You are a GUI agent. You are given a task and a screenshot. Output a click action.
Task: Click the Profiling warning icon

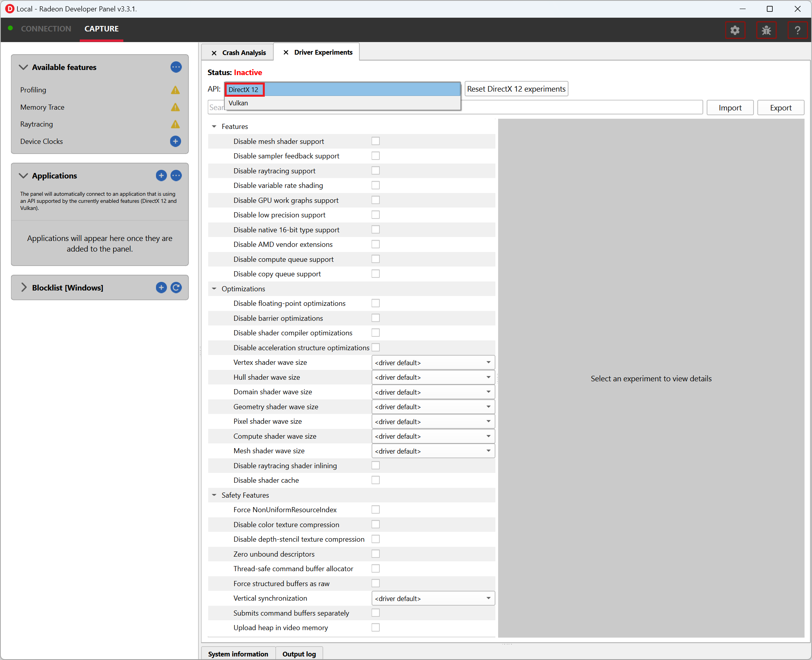[x=175, y=90]
